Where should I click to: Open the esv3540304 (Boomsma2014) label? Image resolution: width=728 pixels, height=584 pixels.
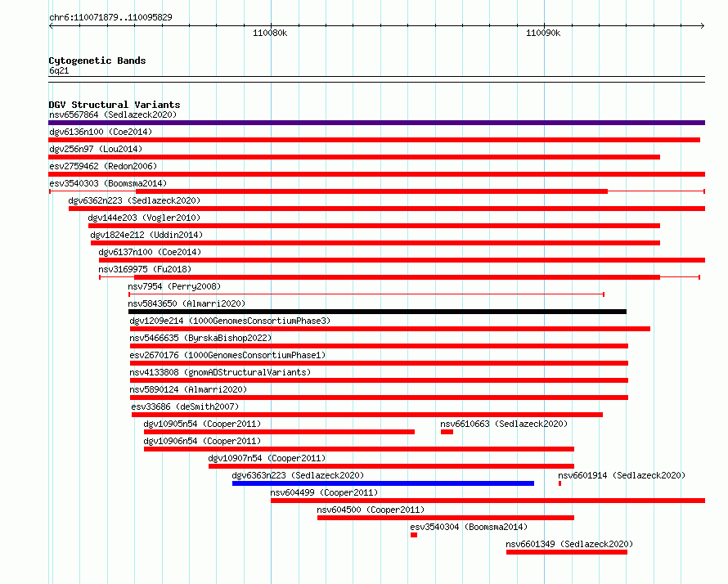click(x=469, y=527)
